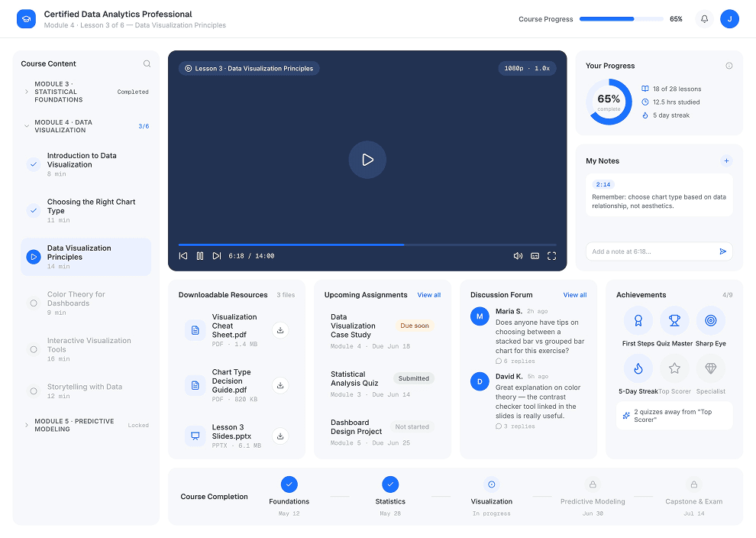The image size is (756, 538).
Task: Open Dashboard Design Project assignment
Action: (383, 433)
